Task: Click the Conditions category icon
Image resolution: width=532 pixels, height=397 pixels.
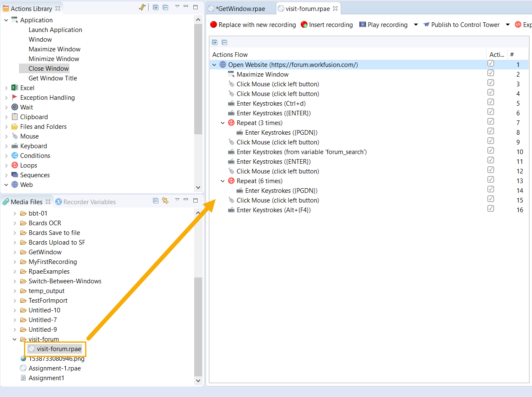Action: pyautogui.click(x=15, y=155)
